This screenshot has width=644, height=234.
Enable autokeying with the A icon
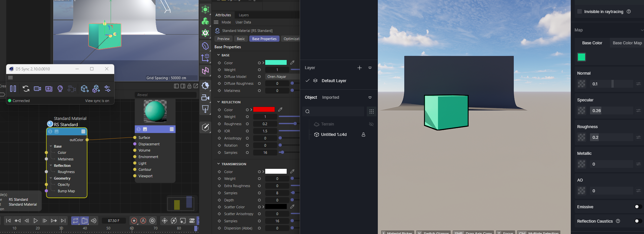click(x=143, y=221)
